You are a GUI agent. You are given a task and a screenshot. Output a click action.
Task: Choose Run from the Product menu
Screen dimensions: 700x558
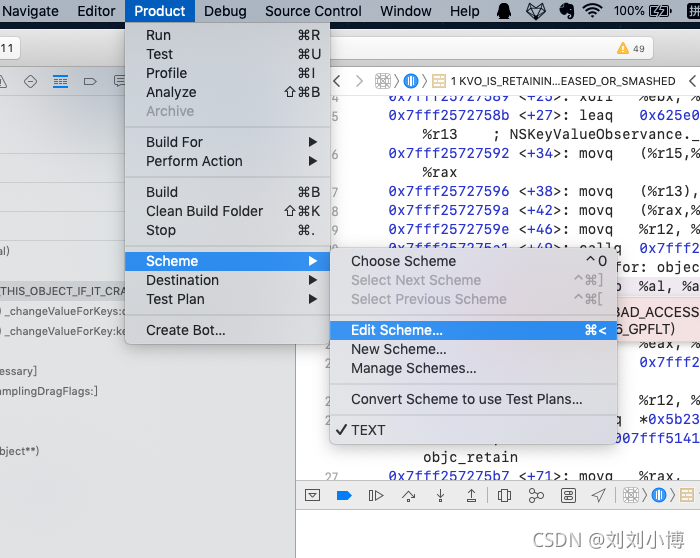(228, 35)
